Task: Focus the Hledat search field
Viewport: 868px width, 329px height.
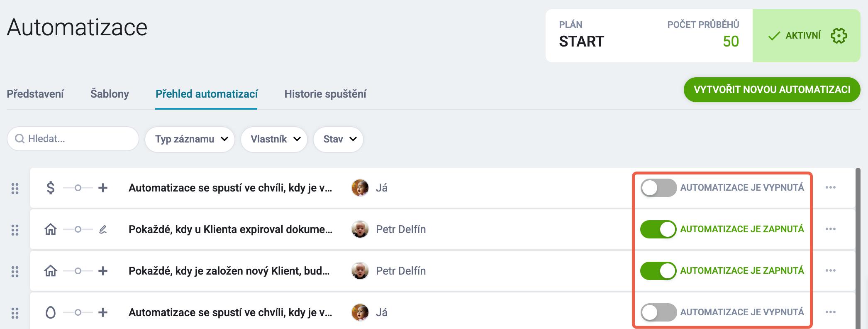Action: 73,139
